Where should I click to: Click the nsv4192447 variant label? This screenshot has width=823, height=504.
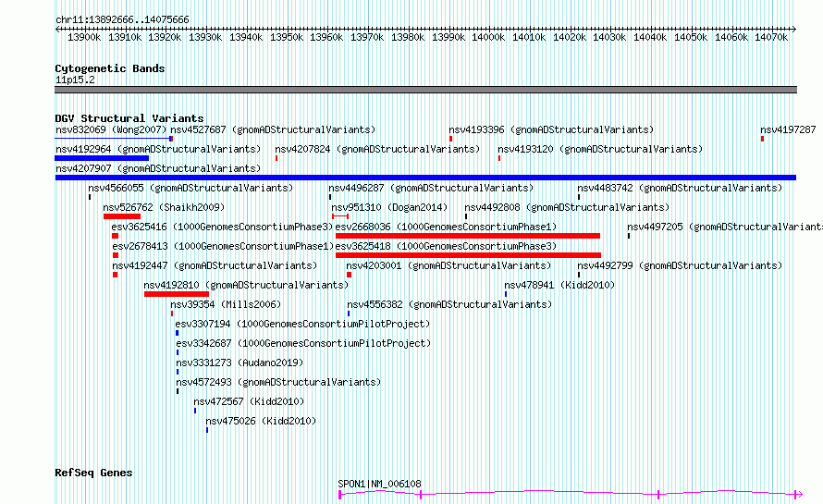(x=215, y=265)
